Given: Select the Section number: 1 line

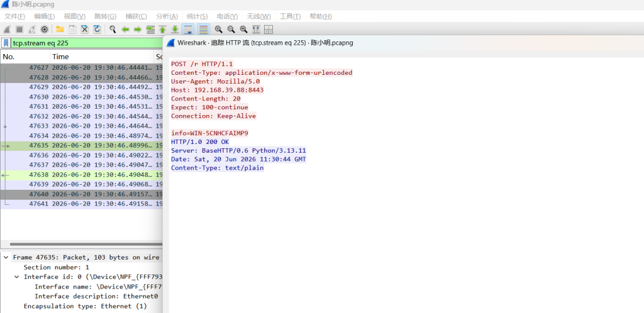Looking at the screenshot, I should point(56,267).
